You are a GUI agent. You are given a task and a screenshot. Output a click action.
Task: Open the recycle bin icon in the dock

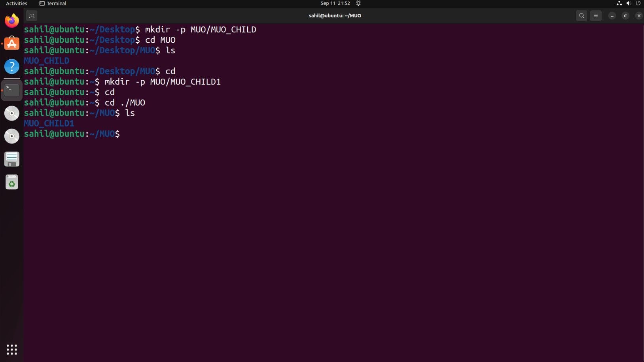pos(11,182)
